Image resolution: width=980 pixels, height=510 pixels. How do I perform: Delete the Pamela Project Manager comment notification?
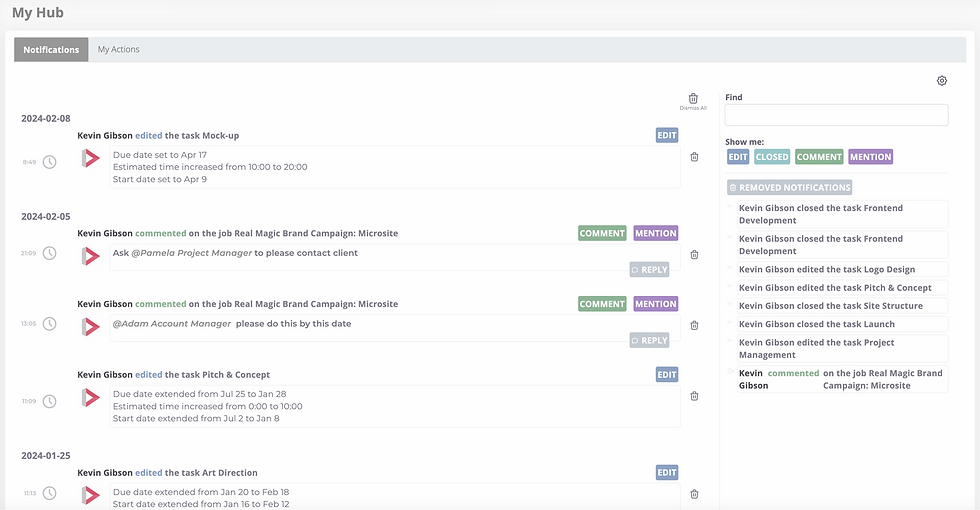694,255
